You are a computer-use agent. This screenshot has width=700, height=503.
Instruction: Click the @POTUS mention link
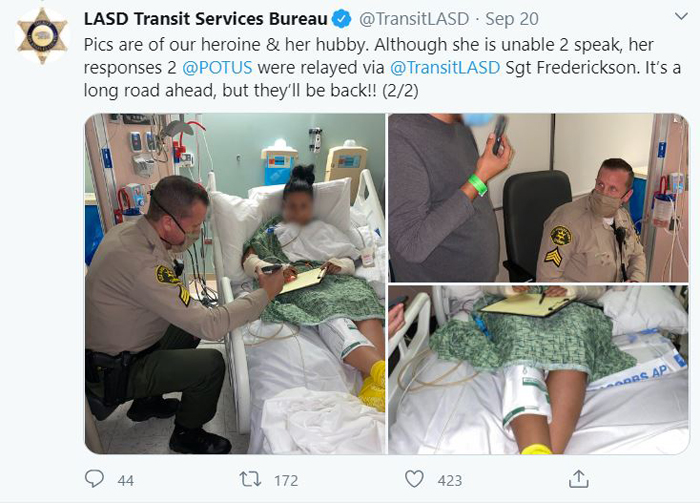coord(217,67)
